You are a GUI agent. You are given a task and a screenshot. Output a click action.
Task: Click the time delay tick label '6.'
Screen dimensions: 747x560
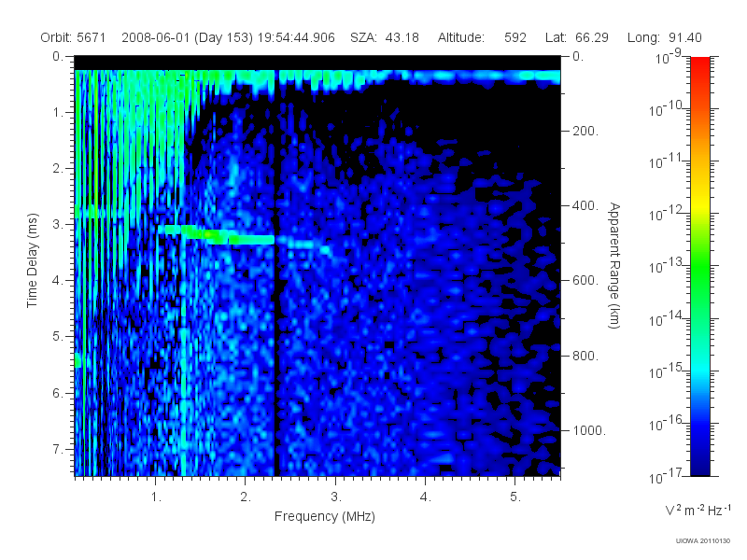[x=58, y=393]
